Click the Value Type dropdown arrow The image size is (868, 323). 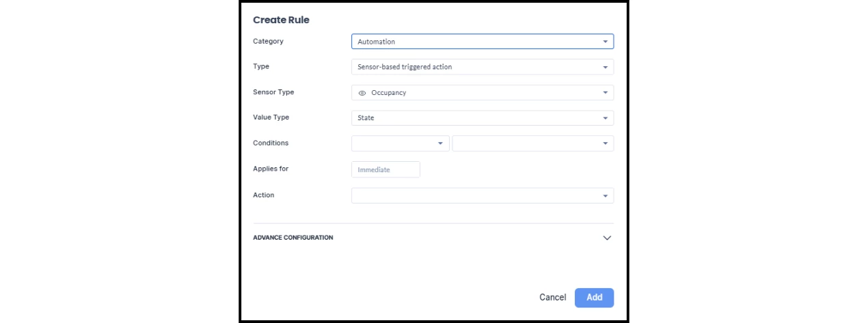(605, 118)
